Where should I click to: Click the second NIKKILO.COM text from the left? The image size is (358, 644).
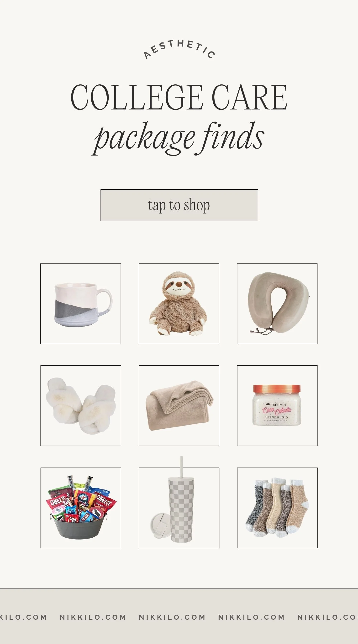point(93,617)
